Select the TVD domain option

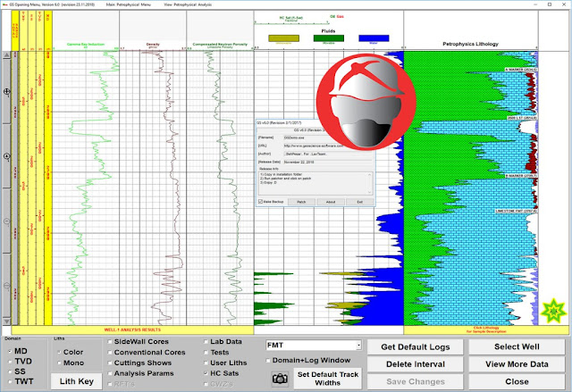pos(10,362)
